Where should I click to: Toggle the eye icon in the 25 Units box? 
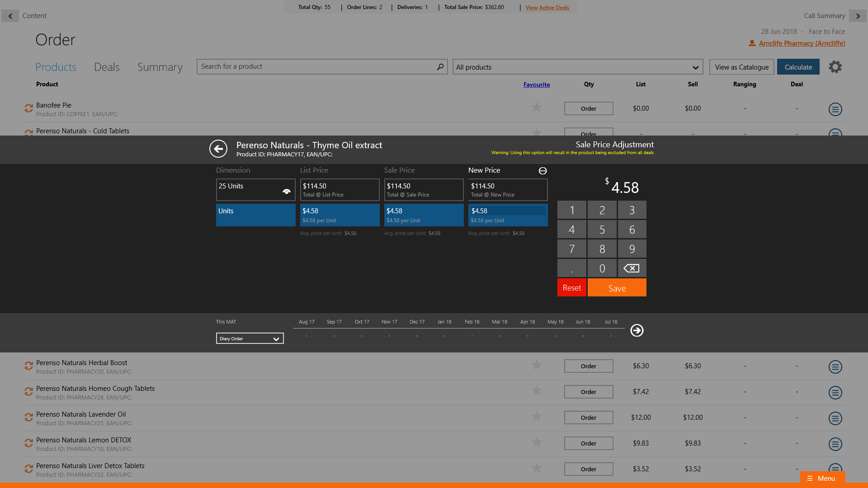click(x=286, y=192)
